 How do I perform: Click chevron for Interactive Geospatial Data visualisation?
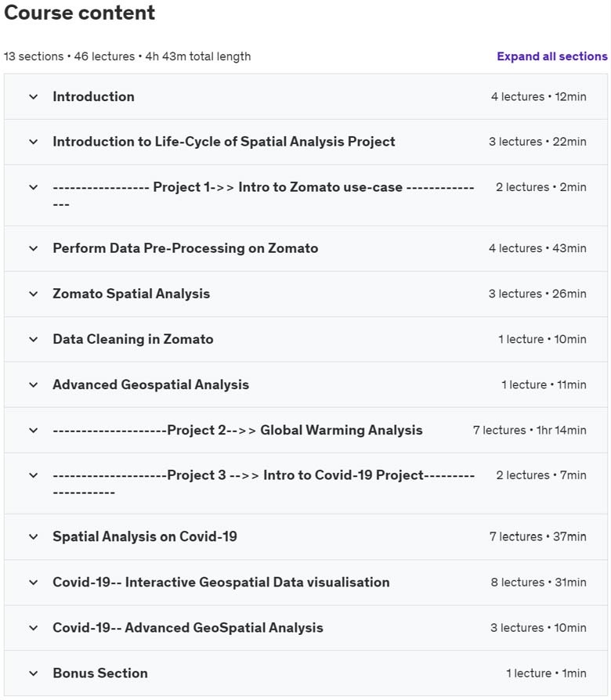[33, 582]
